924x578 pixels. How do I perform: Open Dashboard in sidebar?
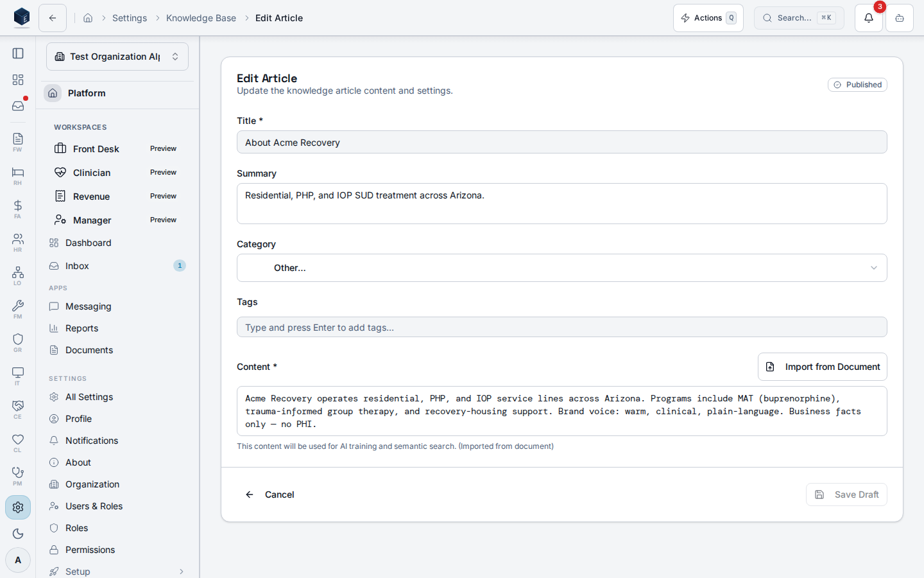(x=117, y=243)
